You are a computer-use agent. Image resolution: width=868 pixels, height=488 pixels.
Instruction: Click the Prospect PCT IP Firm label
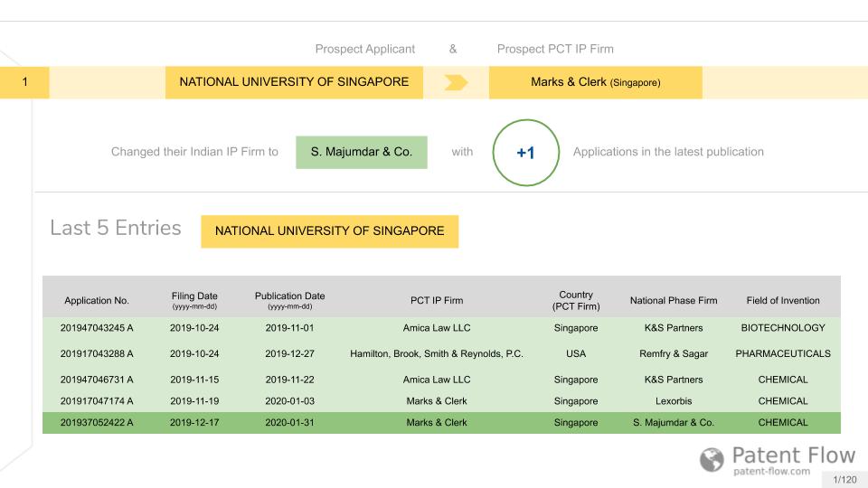click(x=555, y=49)
